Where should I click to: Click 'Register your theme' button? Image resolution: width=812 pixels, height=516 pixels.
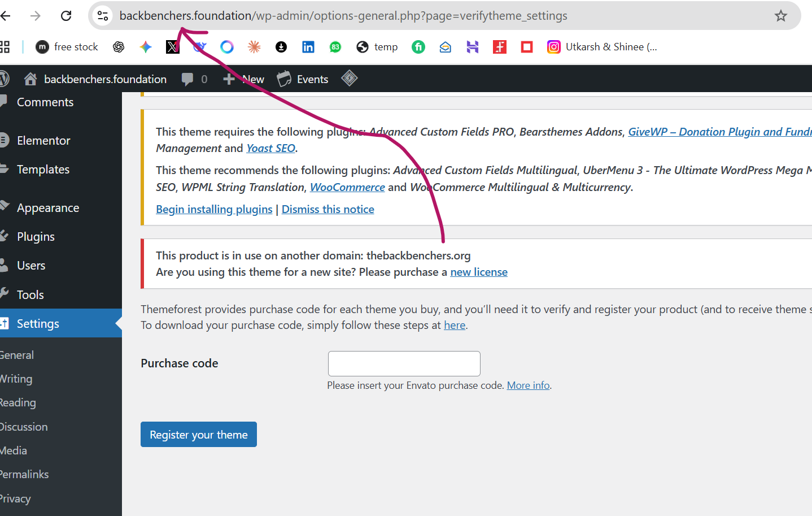click(199, 435)
